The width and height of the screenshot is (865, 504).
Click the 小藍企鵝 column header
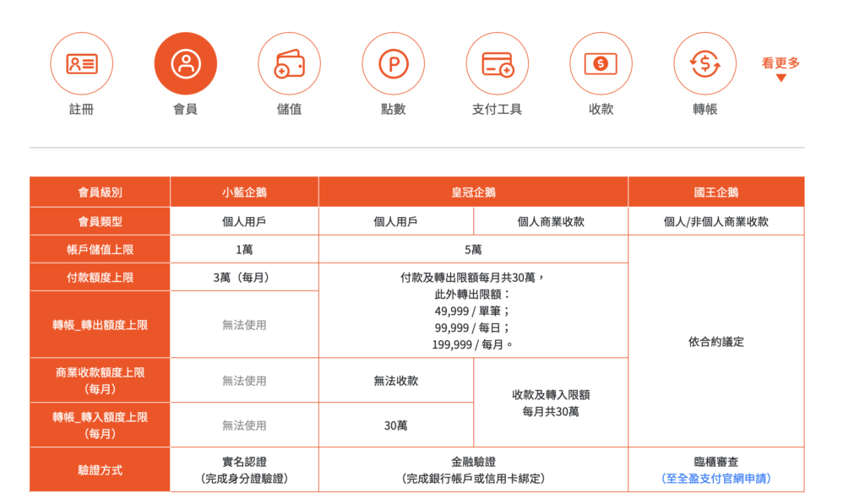point(244,192)
